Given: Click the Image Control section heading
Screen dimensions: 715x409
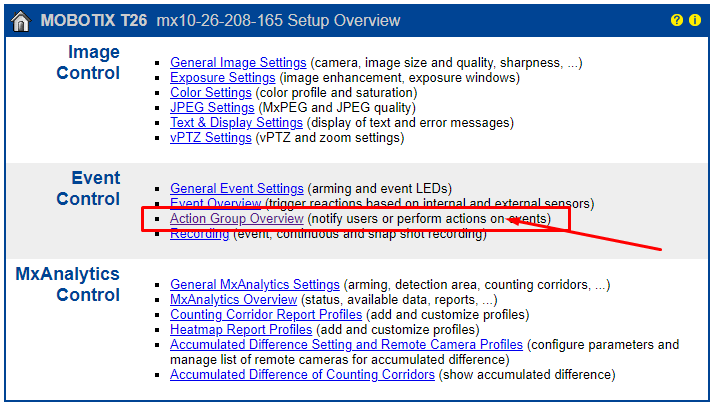Looking at the screenshot, I should (88, 62).
